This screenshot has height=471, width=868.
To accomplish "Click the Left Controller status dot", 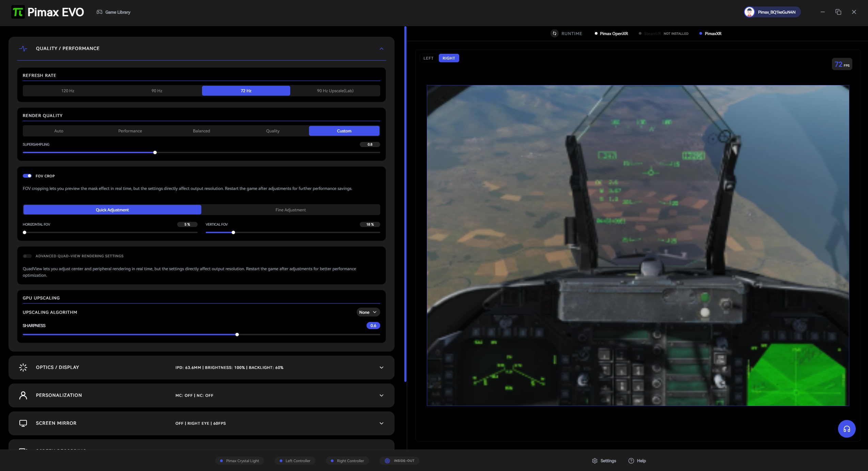I will pyautogui.click(x=281, y=461).
